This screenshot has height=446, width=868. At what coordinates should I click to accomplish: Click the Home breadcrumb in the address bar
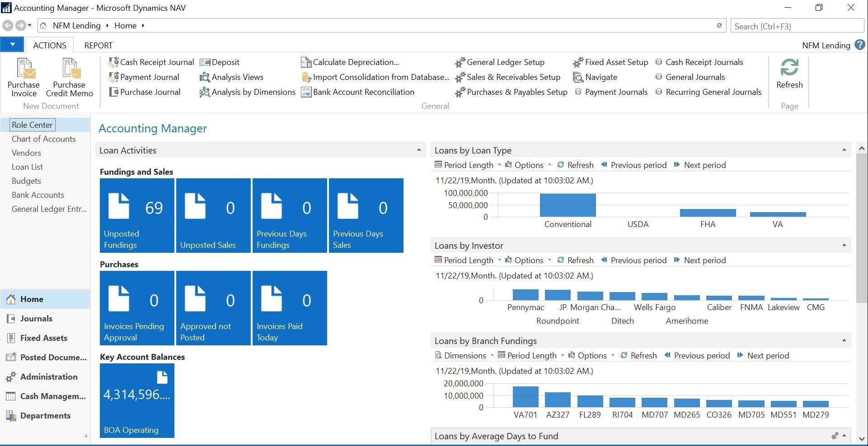[125, 26]
